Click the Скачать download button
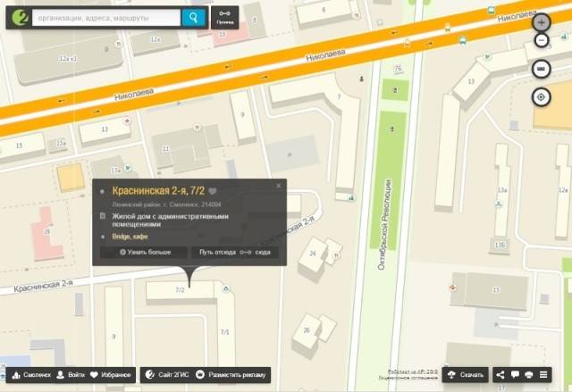572x392 pixels. (466, 375)
